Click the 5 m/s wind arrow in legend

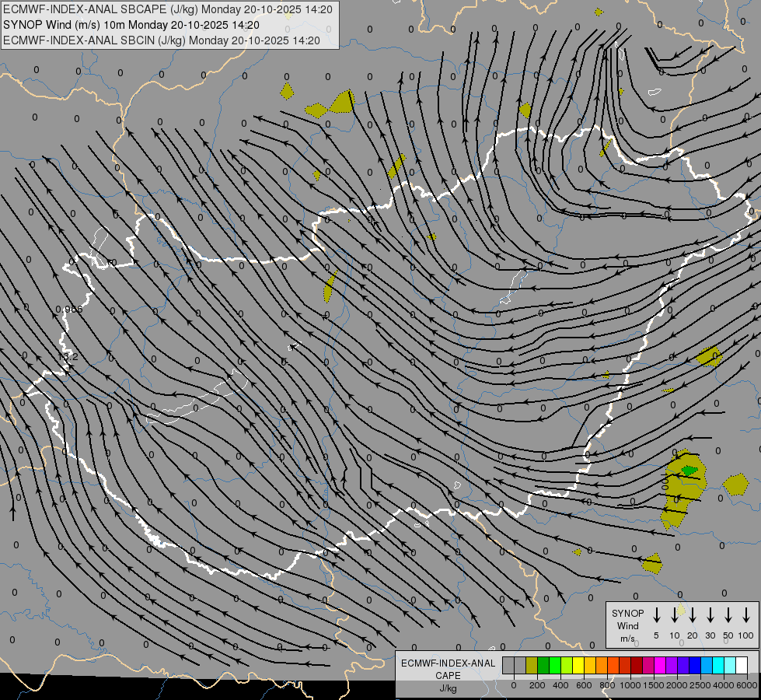656,615
